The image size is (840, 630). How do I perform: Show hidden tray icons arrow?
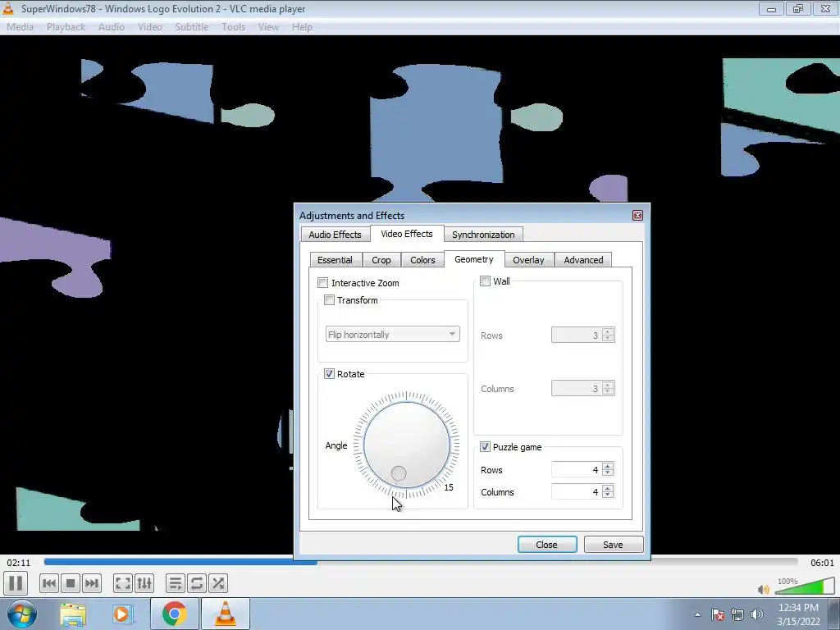tap(697, 614)
